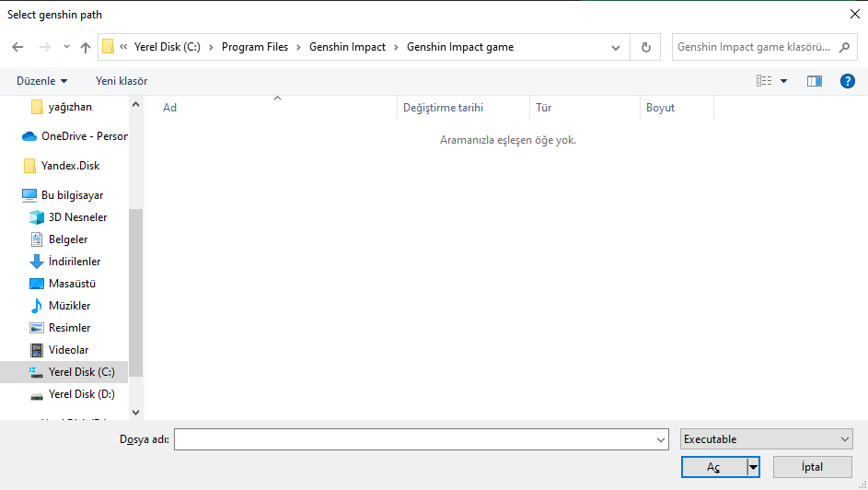Sort by Tür column header
The image size is (868, 490).
click(x=544, y=108)
